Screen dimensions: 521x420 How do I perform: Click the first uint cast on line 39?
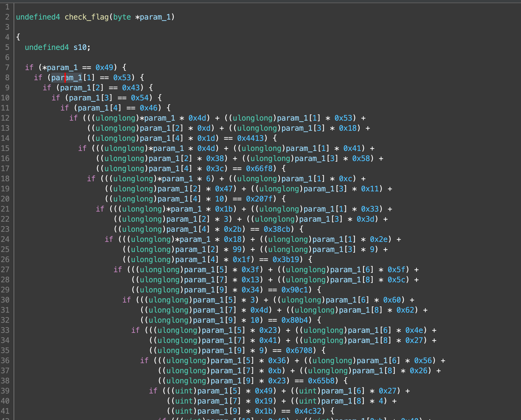click(x=184, y=391)
